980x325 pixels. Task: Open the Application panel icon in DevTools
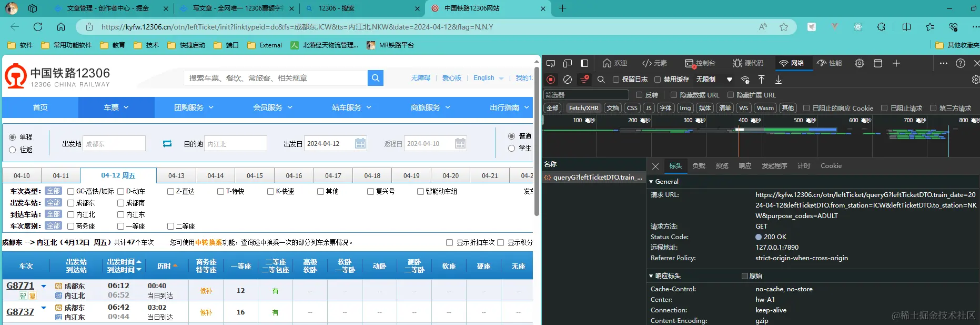tap(877, 63)
